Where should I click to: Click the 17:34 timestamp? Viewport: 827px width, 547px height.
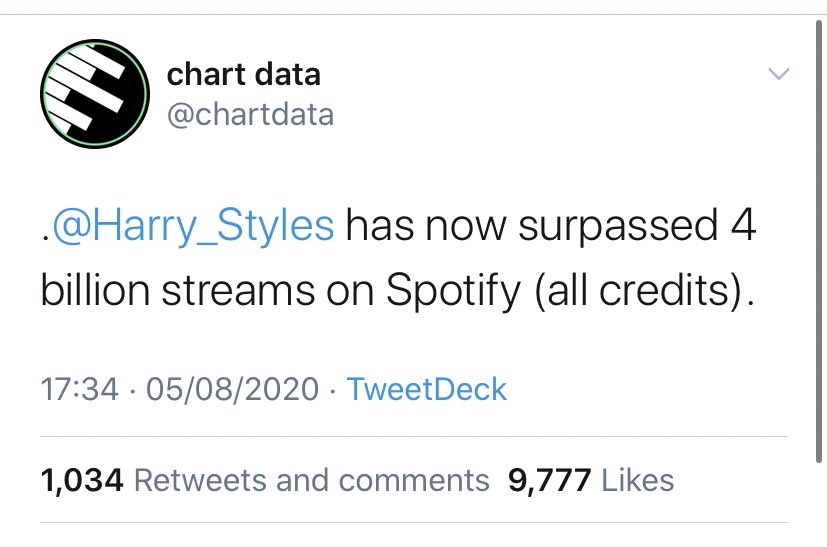pyautogui.click(x=80, y=389)
